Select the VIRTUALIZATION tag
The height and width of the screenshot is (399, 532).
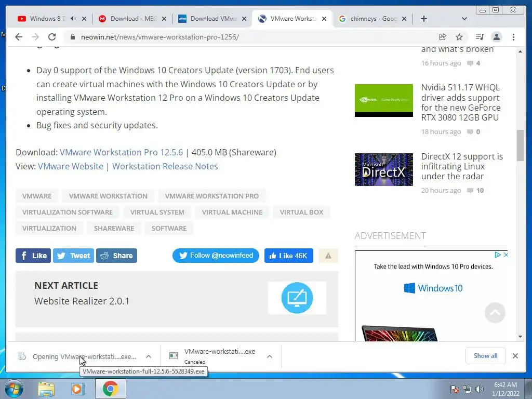(49, 229)
